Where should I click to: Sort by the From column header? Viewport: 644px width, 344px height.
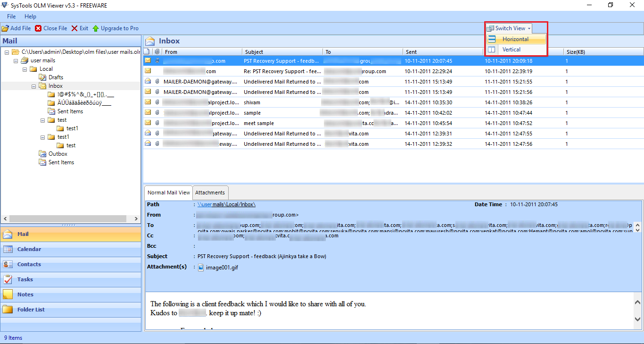[x=202, y=52]
